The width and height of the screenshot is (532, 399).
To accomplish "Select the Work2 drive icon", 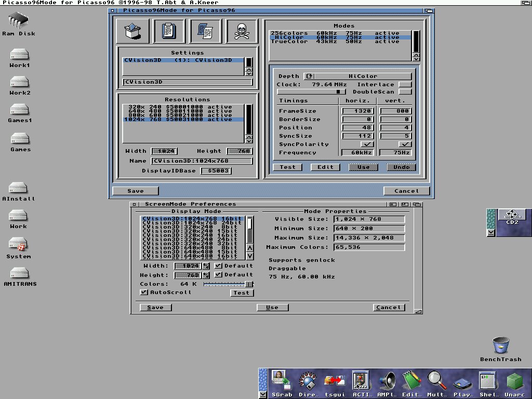I will click(20, 86).
